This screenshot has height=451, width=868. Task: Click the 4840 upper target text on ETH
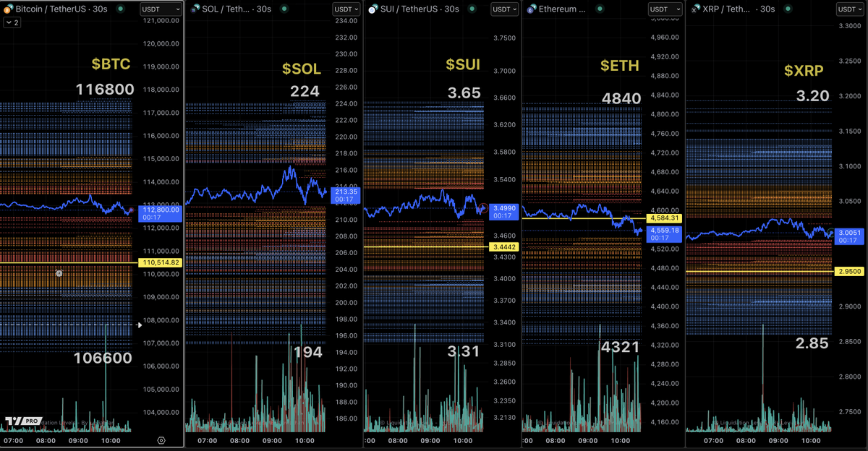click(x=621, y=98)
